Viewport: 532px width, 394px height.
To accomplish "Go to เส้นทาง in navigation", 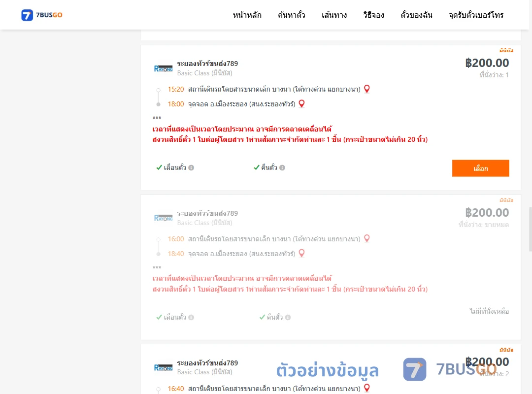I will [334, 15].
